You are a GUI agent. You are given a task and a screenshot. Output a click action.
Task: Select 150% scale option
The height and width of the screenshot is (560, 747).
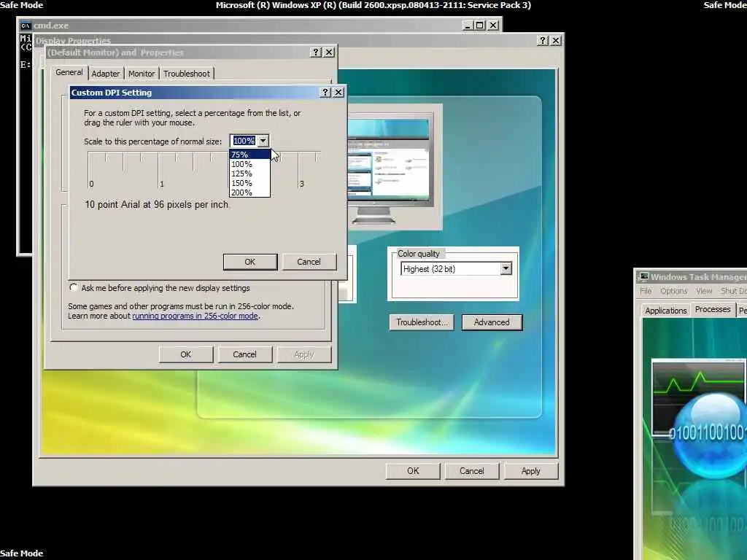(x=249, y=183)
